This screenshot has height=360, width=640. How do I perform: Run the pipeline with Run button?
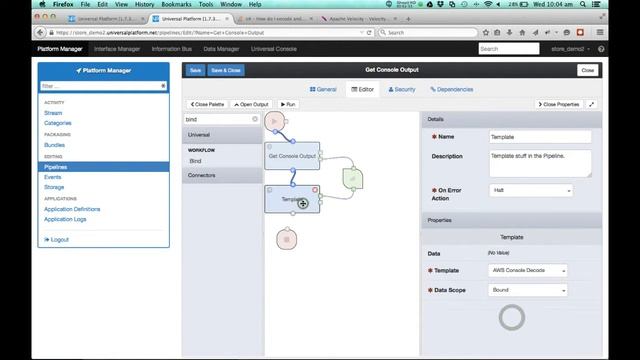(288, 104)
